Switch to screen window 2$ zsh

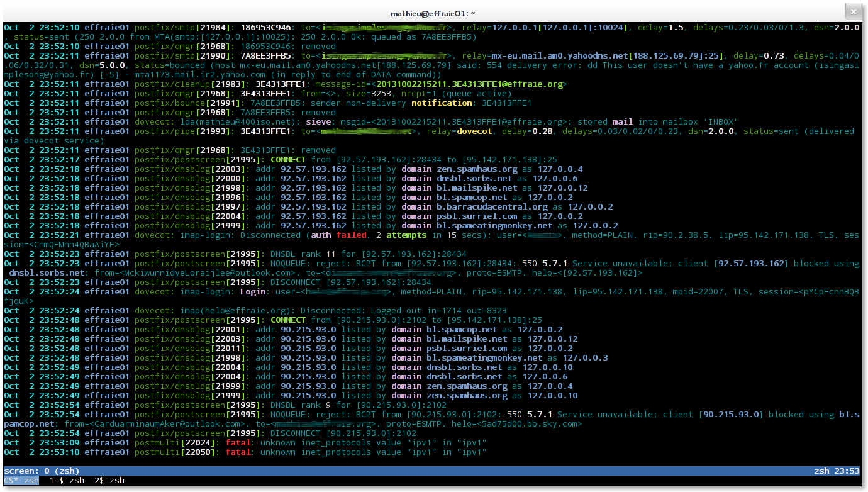(109, 481)
